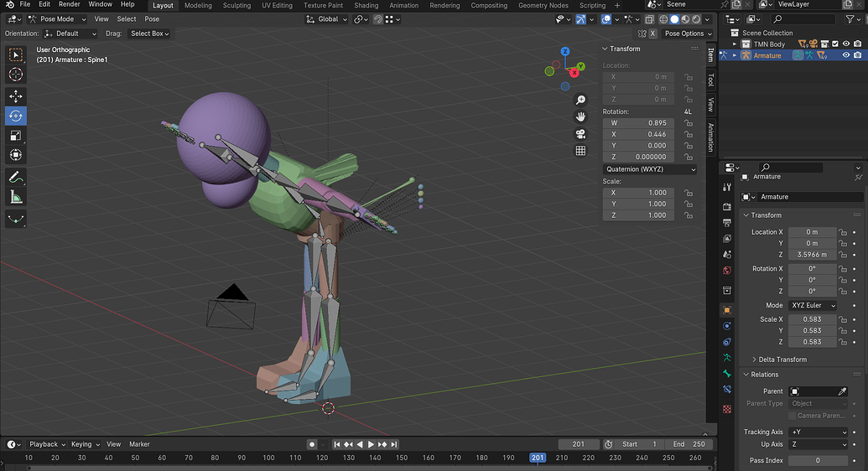The width and height of the screenshot is (868, 471).
Task: Open the Tool properties tab icon
Action: pyautogui.click(x=727, y=188)
